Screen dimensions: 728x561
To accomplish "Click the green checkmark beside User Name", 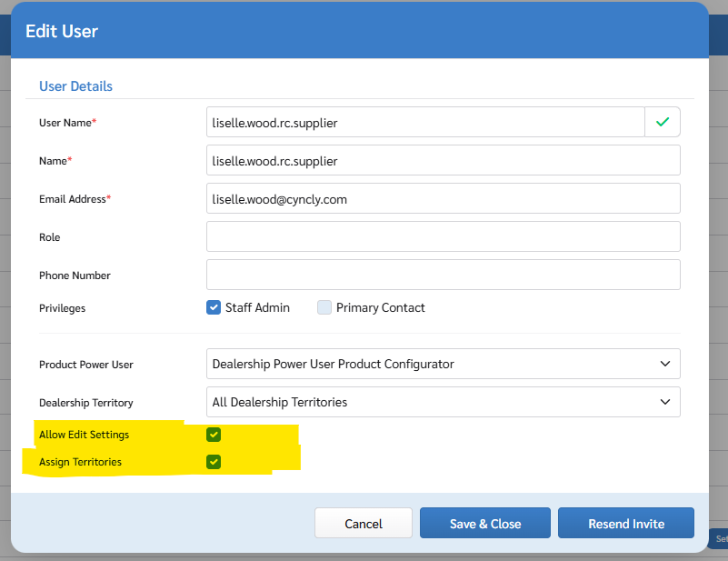I will coord(663,122).
